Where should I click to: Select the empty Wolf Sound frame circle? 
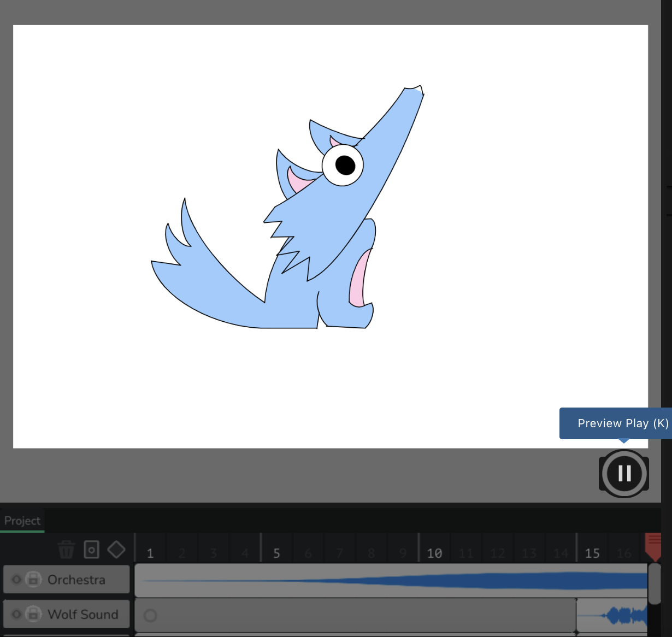[x=150, y=616]
